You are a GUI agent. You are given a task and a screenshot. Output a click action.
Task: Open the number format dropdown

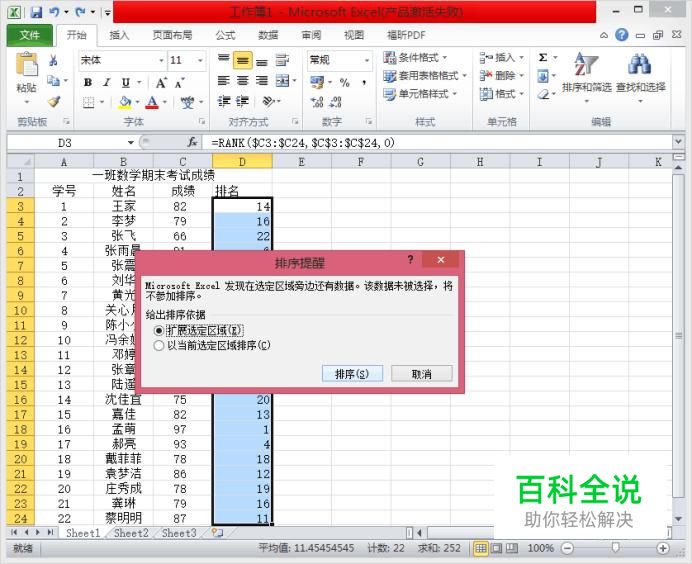point(367,60)
